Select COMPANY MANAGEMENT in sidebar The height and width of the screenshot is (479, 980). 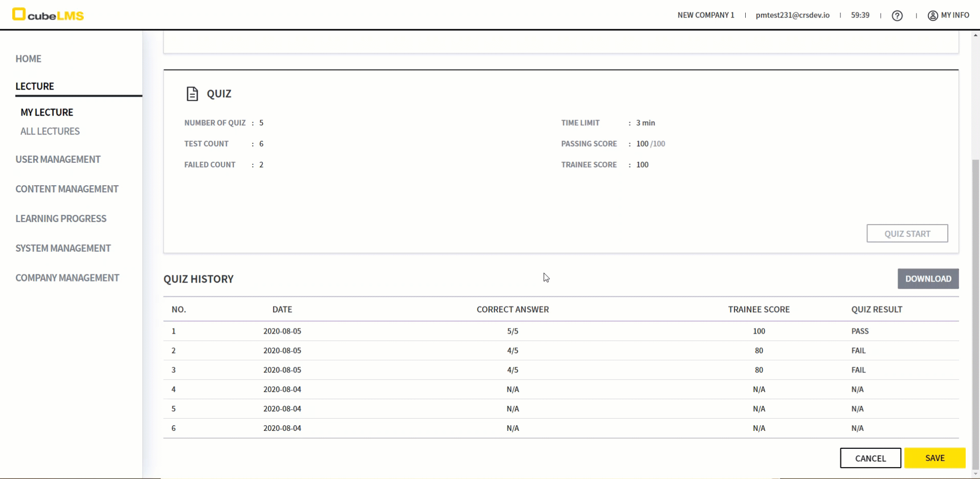[x=67, y=278]
